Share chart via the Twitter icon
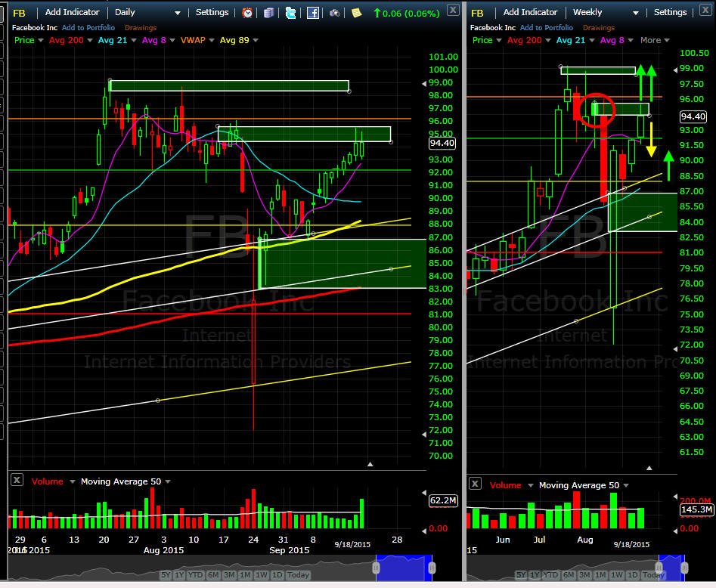 point(290,12)
